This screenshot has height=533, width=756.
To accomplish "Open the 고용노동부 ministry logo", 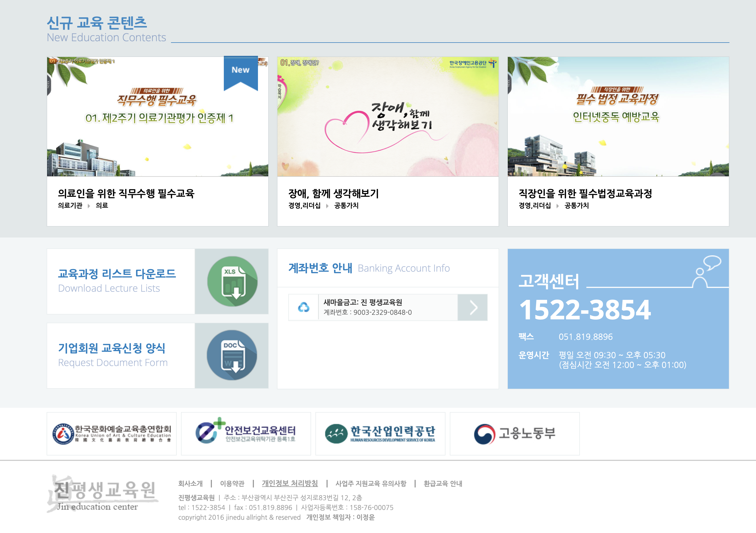I will click(514, 434).
